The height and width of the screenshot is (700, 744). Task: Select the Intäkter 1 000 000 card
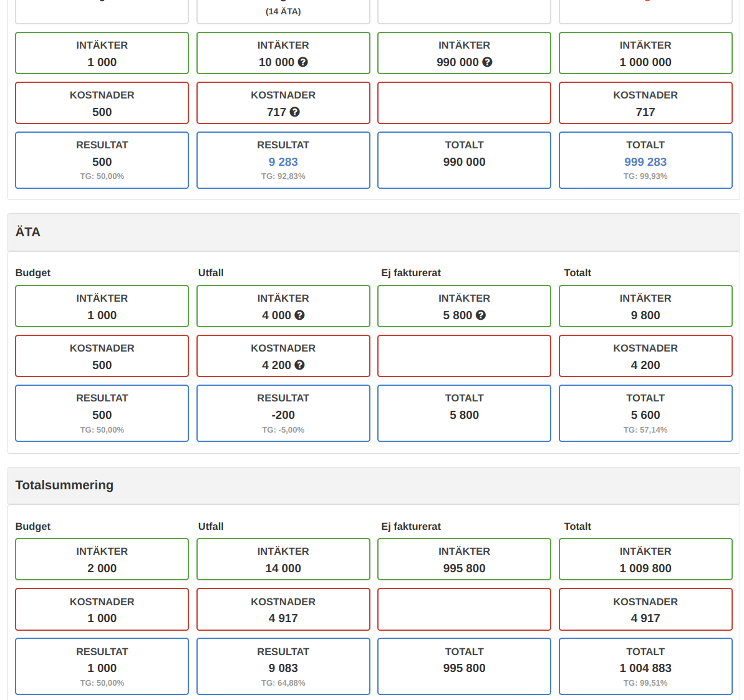click(645, 54)
